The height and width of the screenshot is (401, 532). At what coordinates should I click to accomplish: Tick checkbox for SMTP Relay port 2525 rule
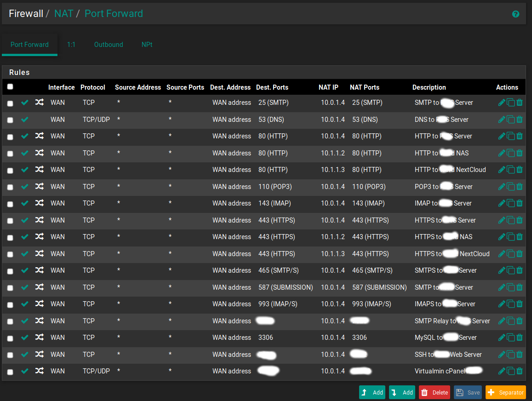coord(10,321)
